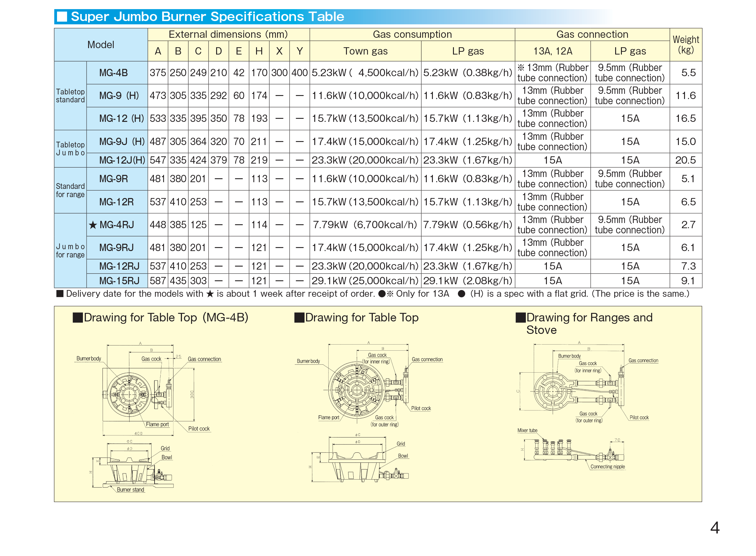Click the 'Super Jumbo Burner Specifications Table' title

[207, 16]
